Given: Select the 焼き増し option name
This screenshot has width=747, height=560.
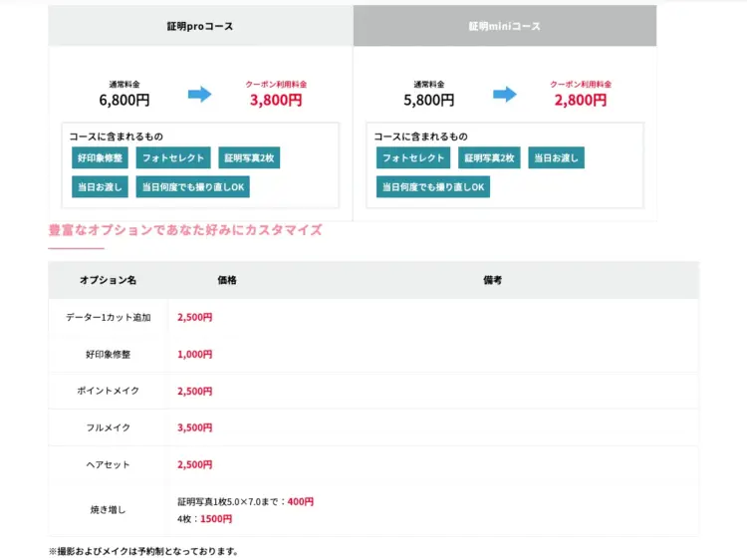Looking at the screenshot, I should point(108,510).
